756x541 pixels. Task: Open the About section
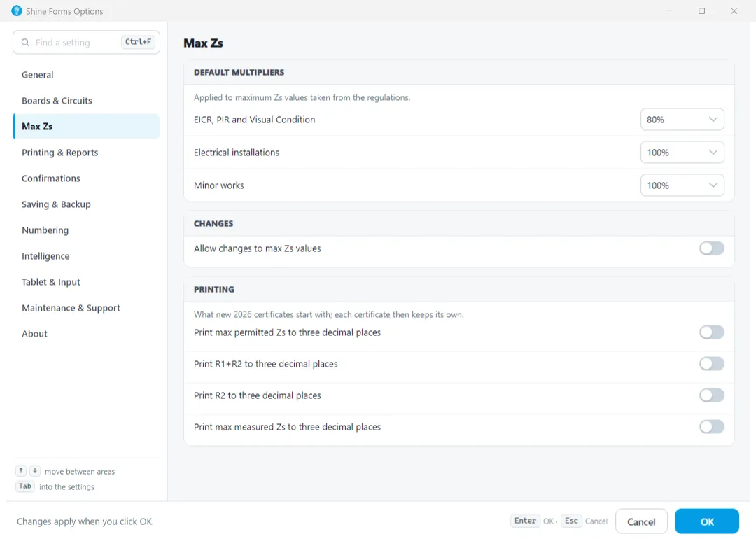pos(86,334)
